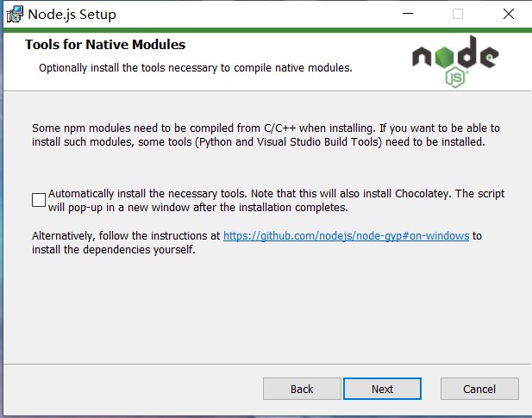Open the node-gyp on-windows GitHub link

pos(346,235)
